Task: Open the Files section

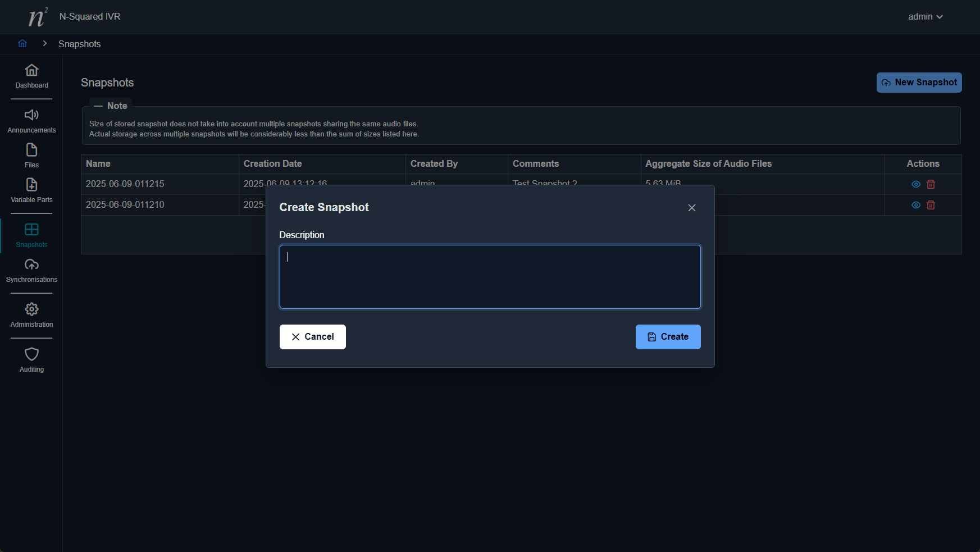Action: point(31,156)
